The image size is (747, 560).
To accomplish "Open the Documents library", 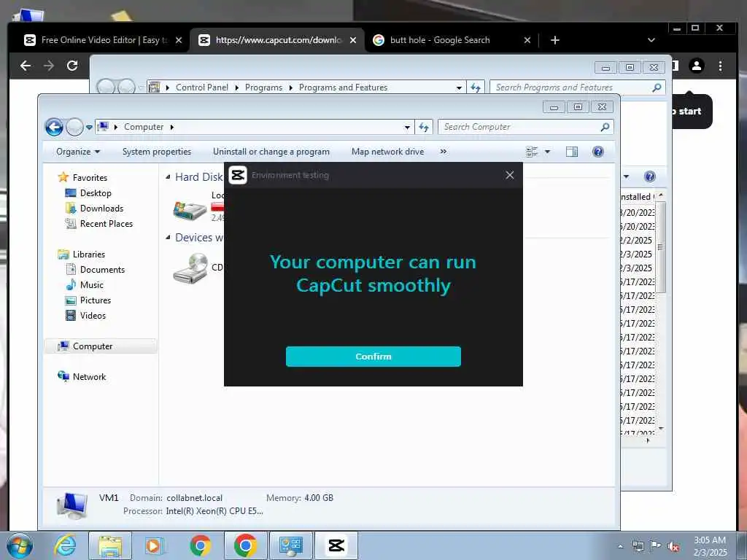I will point(102,270).
